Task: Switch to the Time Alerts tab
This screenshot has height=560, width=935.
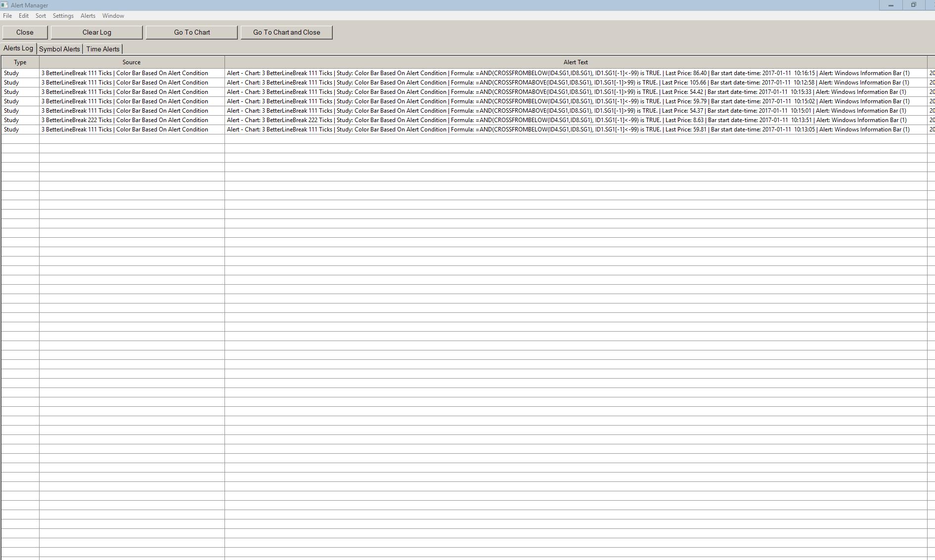Action: point(103,49)
